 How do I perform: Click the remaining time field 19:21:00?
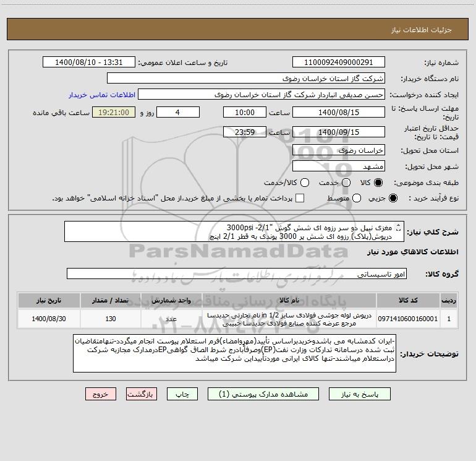tap(114, 112)
